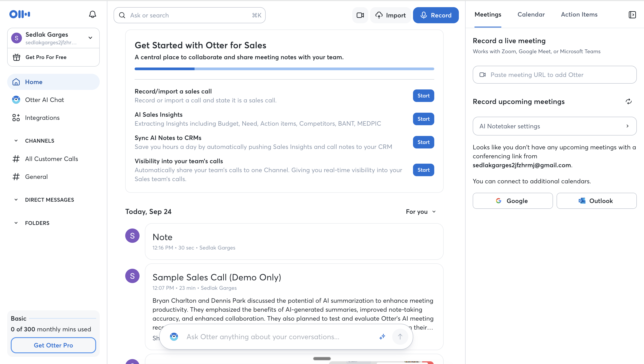Switch to the Action Items tab

click(x=579, y=15)
